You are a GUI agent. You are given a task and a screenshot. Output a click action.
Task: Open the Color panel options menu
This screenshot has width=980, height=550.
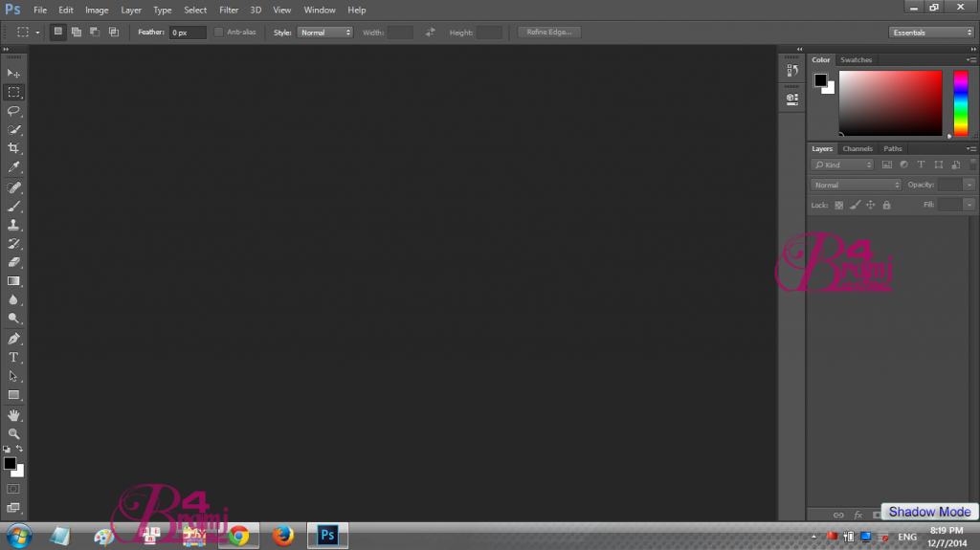[971, 60]
